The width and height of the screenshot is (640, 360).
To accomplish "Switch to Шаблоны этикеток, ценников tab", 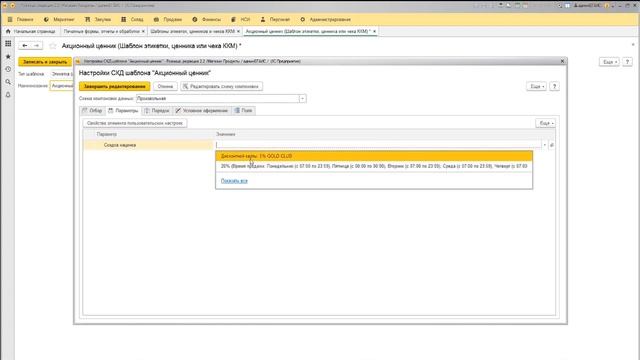I will 192,31.
